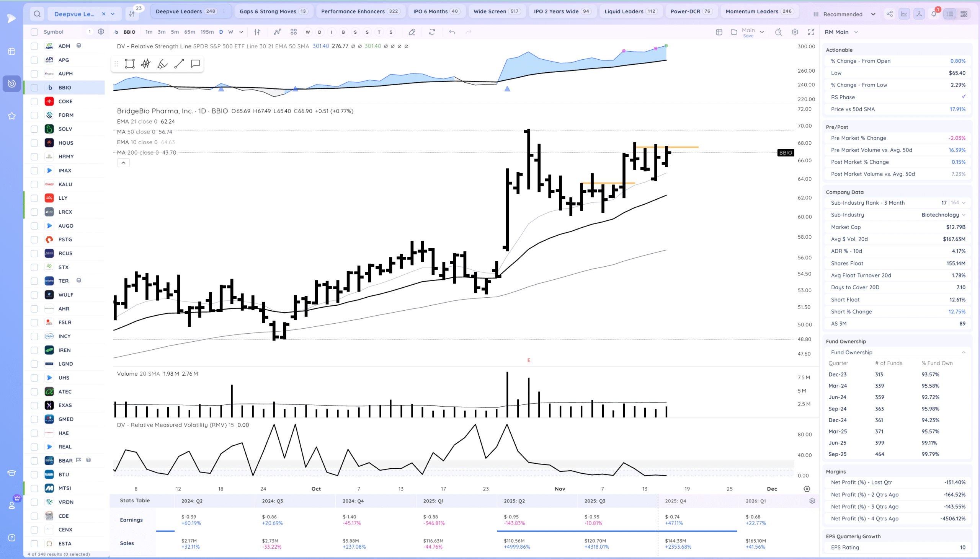Select the 65m timeframe button
980x559 pixels.
[x=190, y=32]
